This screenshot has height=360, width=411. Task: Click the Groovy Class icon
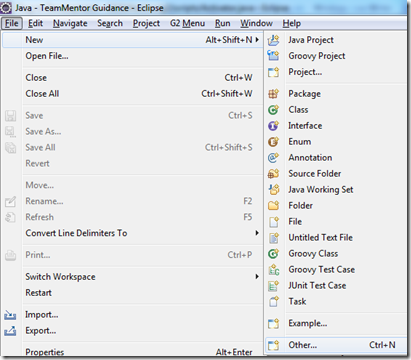coord(273,254)
